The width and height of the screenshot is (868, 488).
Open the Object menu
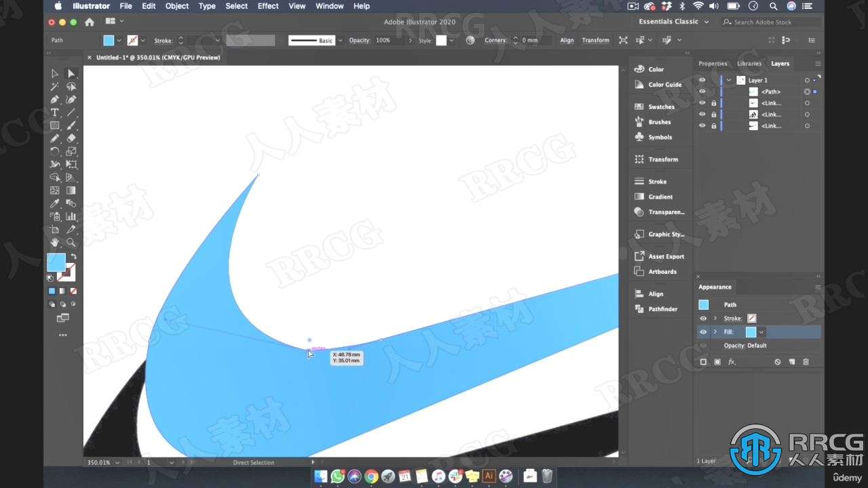tap(177, 6)
